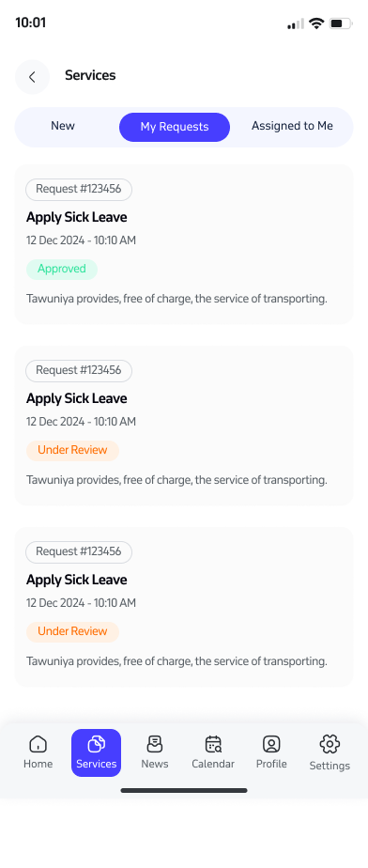
Task: Click the Under Review badge on second card
Action: tap(72, 451)
